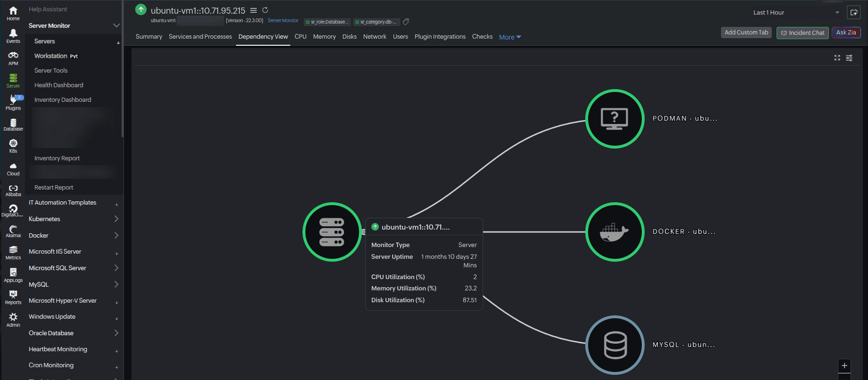Expand Microsoft SQL Server chevron

(x=116, y=268)
